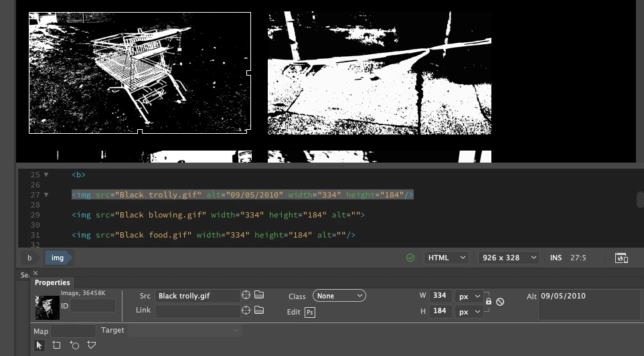
Task: Open the 926 x 328 window size dropdown
Action: [509, 258]
